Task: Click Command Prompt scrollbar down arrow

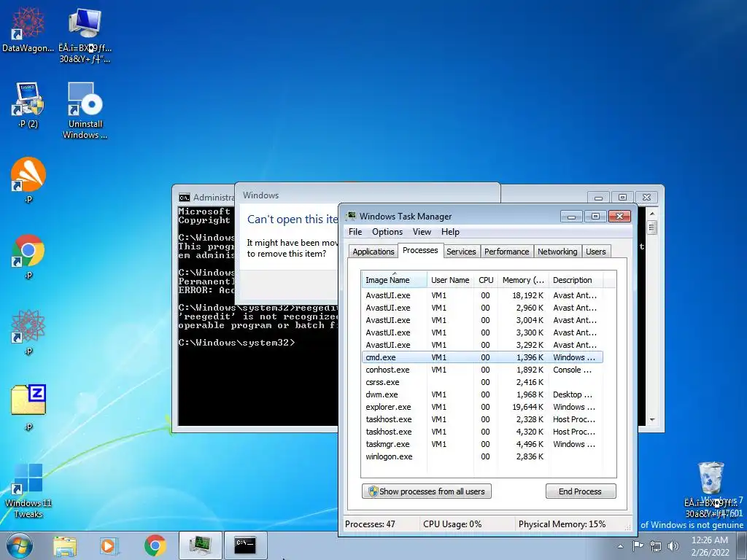Action: (x=652, y=420)
